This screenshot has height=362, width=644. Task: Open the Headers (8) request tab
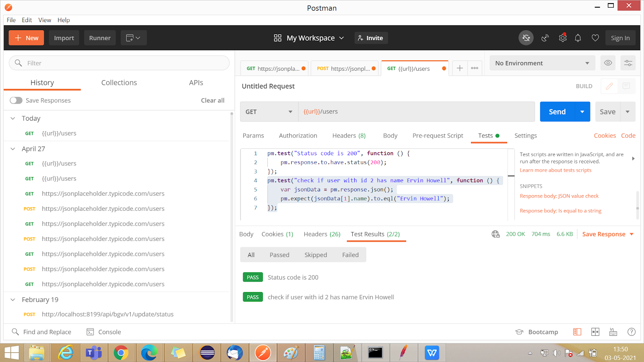(x=349, y=136)
